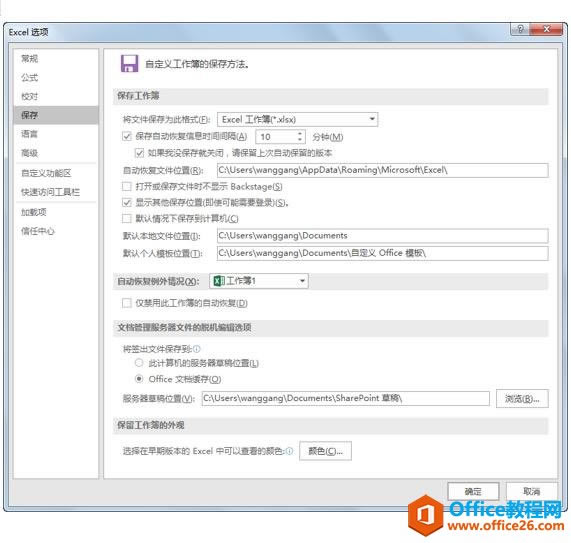The height and width of the screenshot is (543, 571).
Task: Click into 默认本地文件位置 path field
Action: coord(382,236)
